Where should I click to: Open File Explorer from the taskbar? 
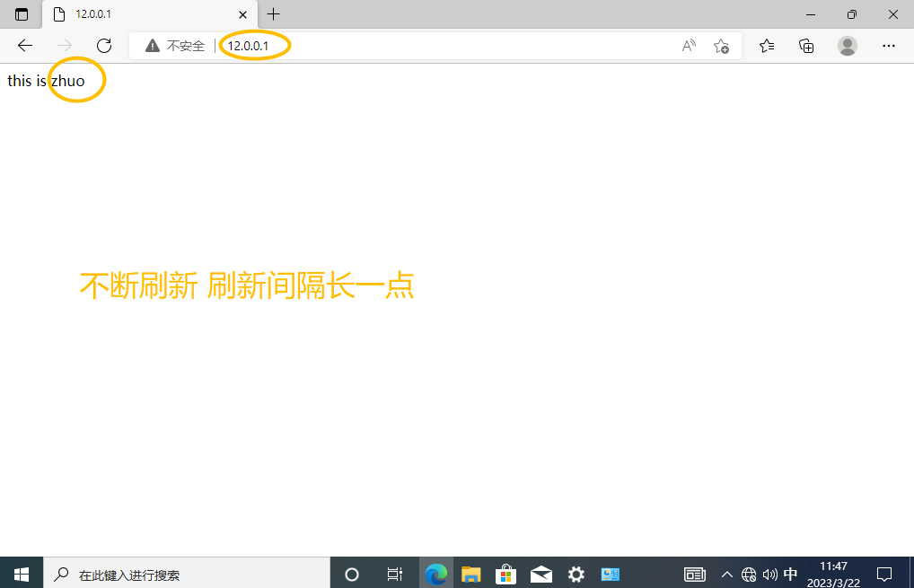[x=471, y=575]
